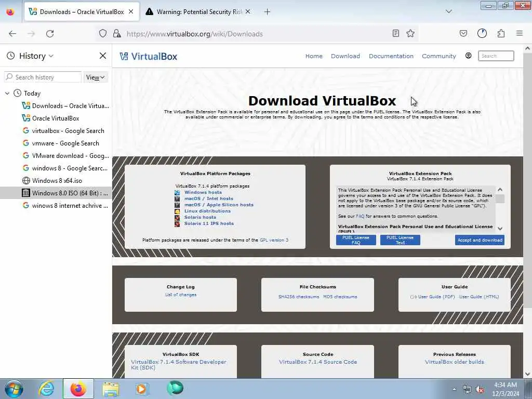Image resolution: width=532 pixels, height=399 pixels.
Task: Go to Home in site navigation
Action: (x=314, y=56)
